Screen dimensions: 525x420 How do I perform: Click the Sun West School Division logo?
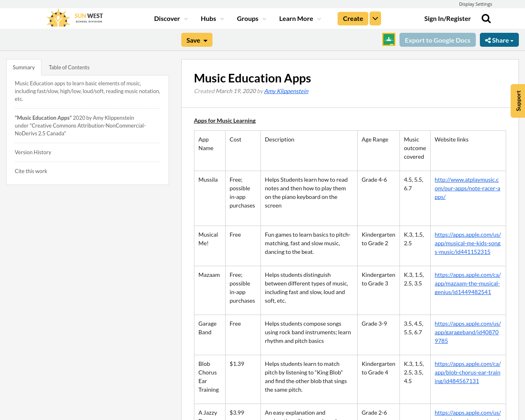[75, 18]
